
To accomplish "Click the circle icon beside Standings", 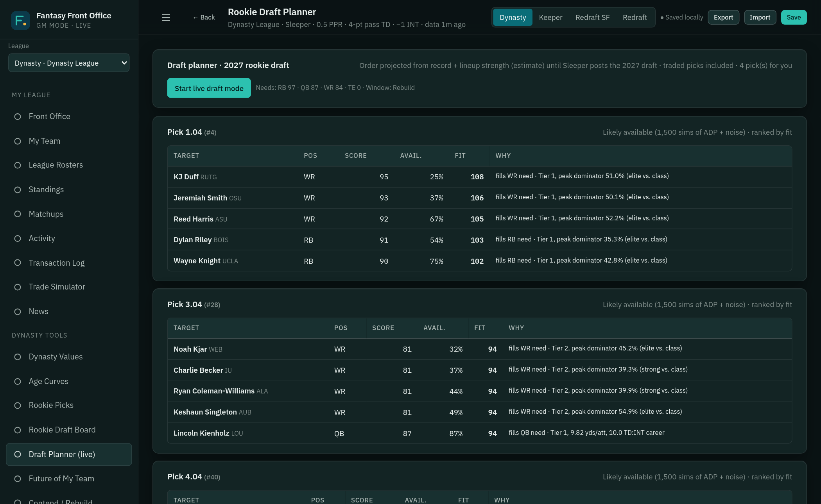I will coord(18,190).
